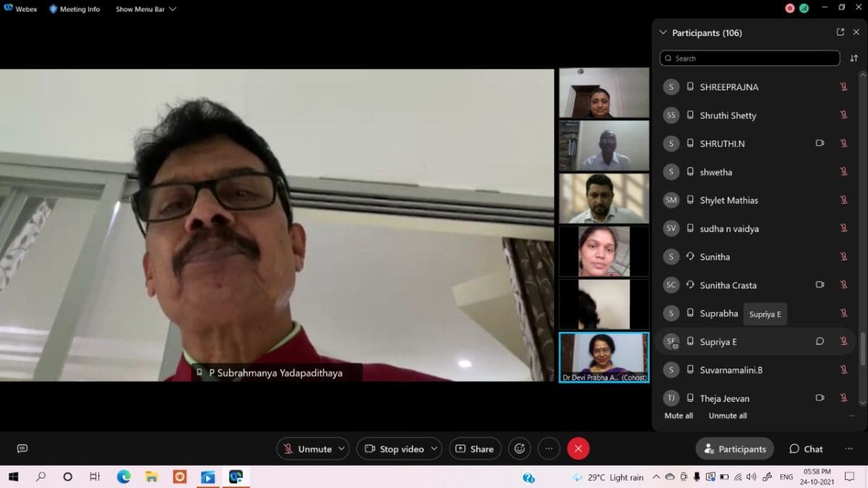Screen dimensions: 868x488
Task: Expand video options arrow next to Stop video
Action: point(434,449)
